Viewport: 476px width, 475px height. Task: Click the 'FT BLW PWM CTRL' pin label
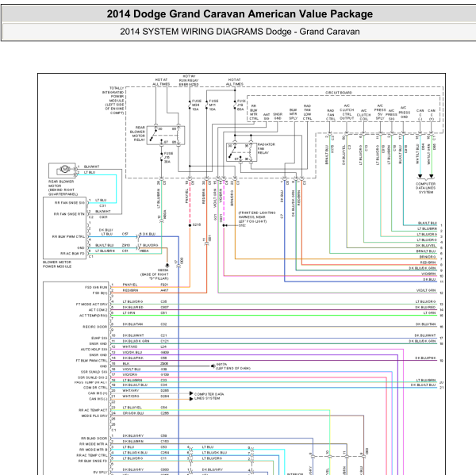(x=91, y=361)
